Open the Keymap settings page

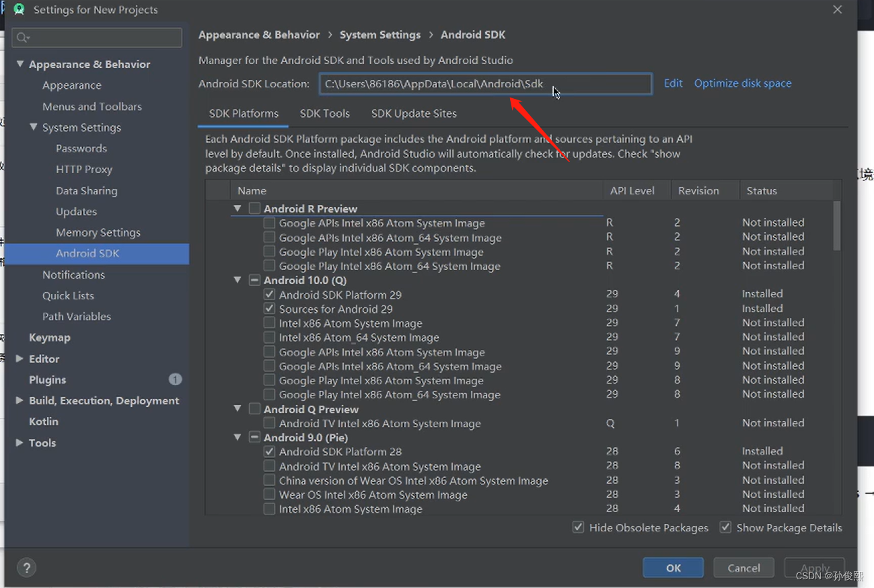pos(50,338)
